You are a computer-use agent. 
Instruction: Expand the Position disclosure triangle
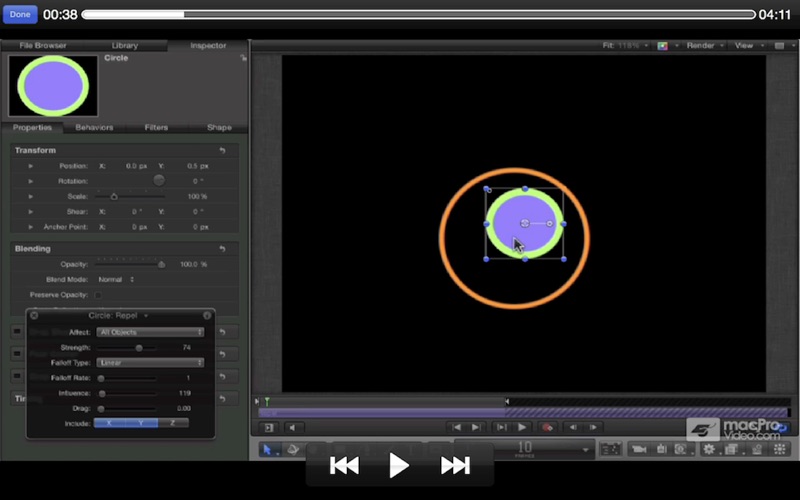(31, 165)
